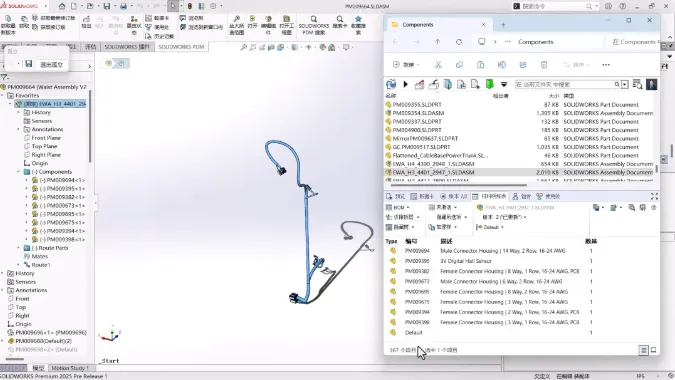675x380 pixels.
Task: Click the delete trash icon in the Components window
Action: click(544, 65)
